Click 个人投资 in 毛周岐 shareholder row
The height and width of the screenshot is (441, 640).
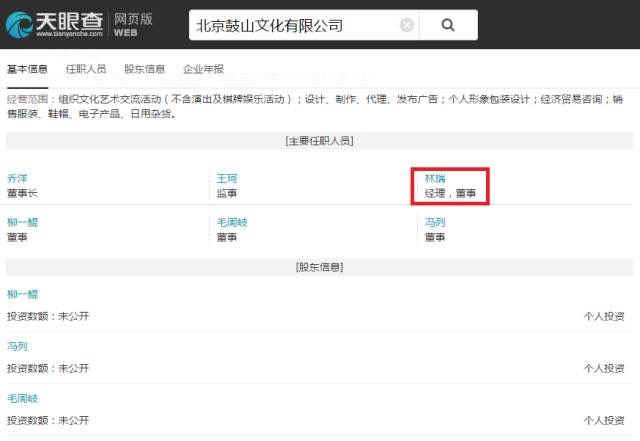604,421
